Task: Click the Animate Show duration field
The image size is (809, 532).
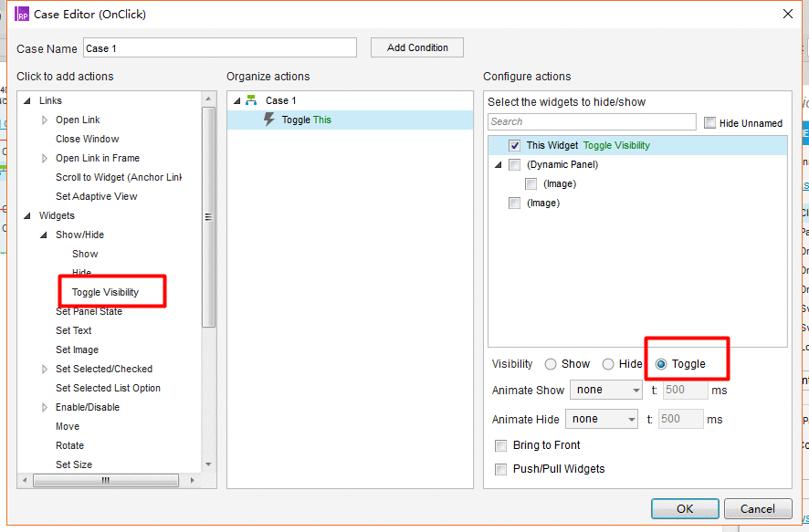Action: pos(685,390)
